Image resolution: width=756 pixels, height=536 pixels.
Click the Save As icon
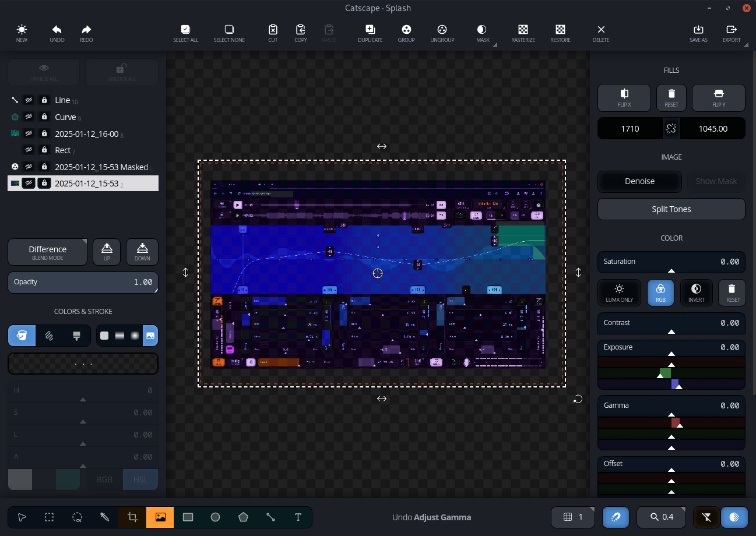click(698, 29)
